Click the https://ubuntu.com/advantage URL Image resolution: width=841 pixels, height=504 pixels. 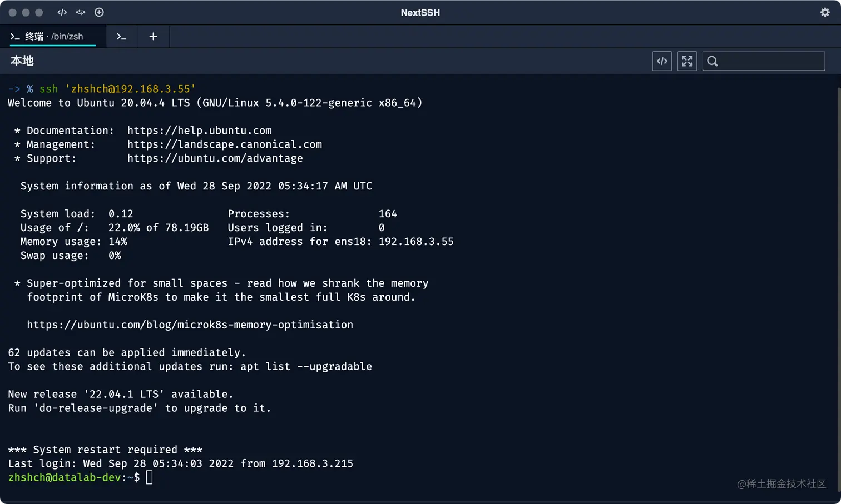[x=215, y=158]
